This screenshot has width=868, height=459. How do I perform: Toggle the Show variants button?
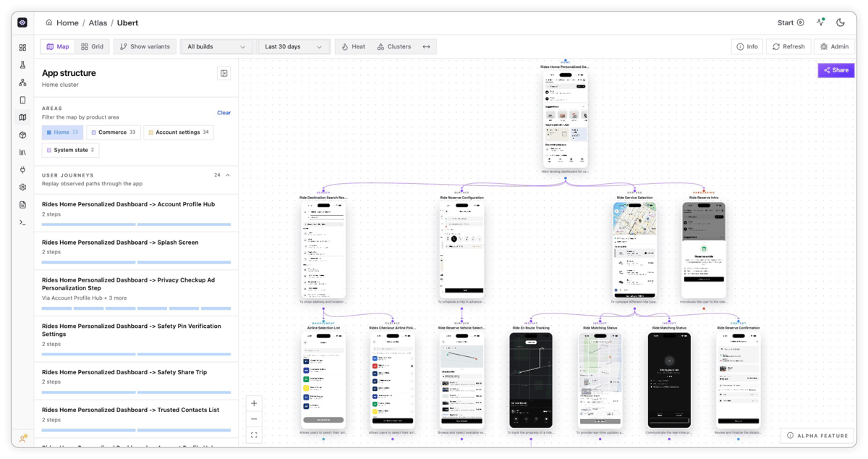(145, 46)
